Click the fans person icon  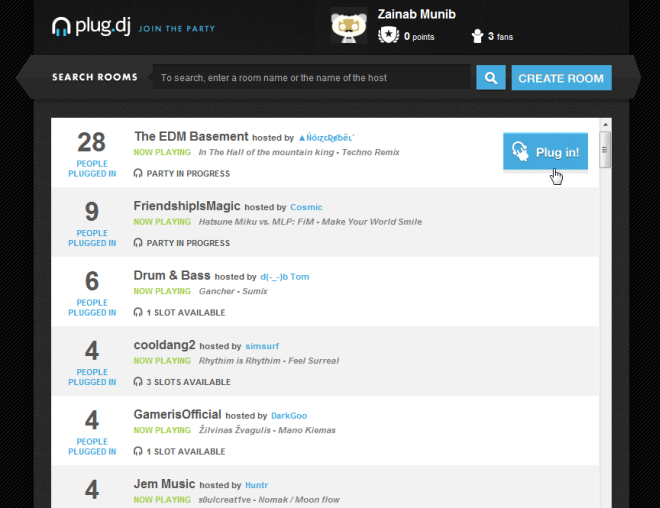tap(477, 36)
